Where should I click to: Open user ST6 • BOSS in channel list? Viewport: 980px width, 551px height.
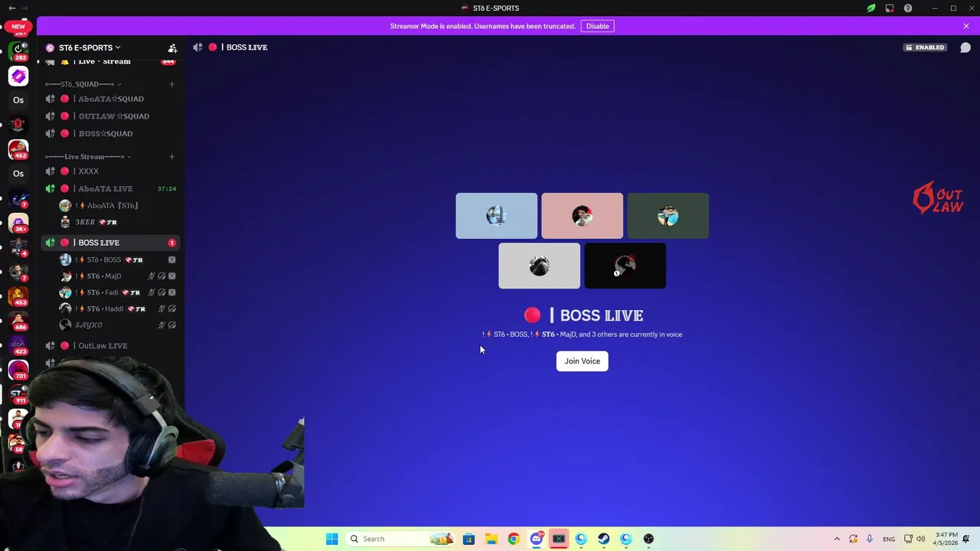point(116,259)
